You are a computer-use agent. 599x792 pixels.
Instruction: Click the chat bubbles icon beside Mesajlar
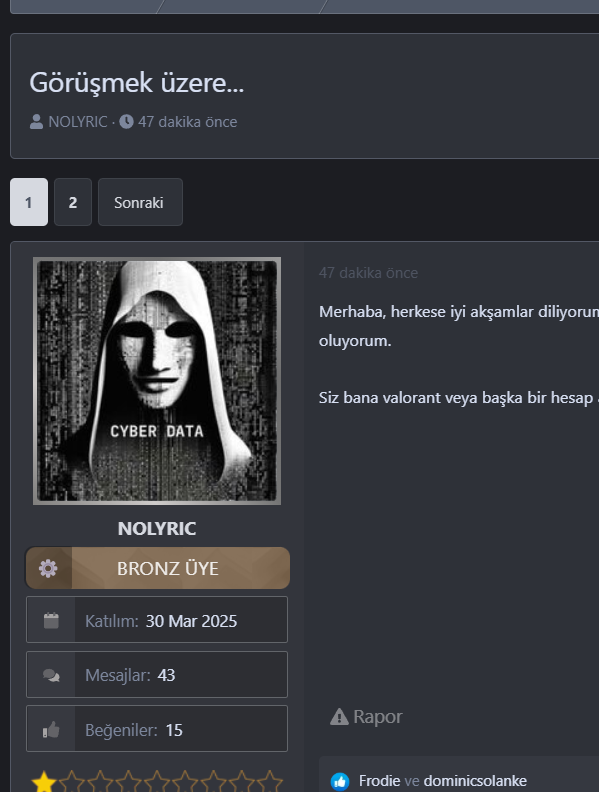(x=51, y=675)
